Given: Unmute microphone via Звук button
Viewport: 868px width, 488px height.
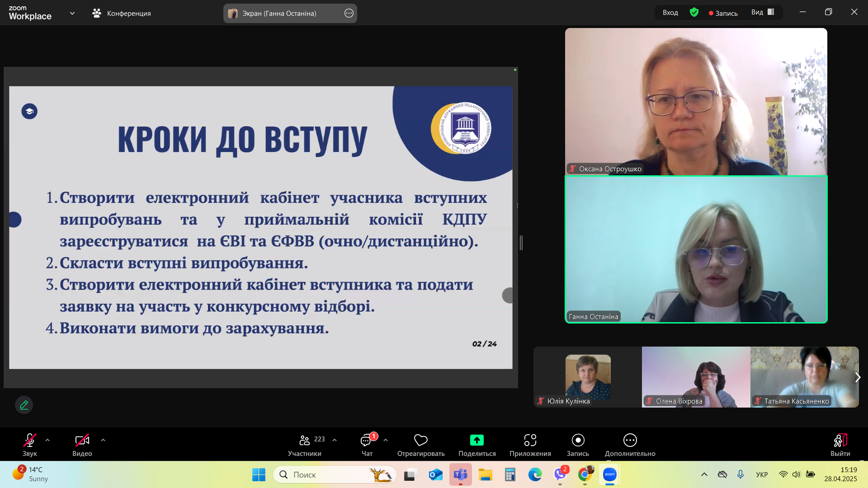Looking at the screenshot, I should [30, 440].
